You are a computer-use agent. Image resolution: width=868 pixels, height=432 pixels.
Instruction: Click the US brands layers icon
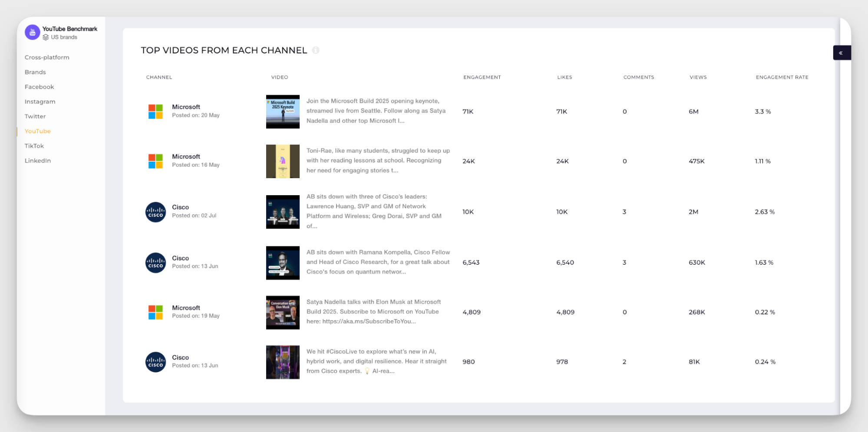[46, 37]
